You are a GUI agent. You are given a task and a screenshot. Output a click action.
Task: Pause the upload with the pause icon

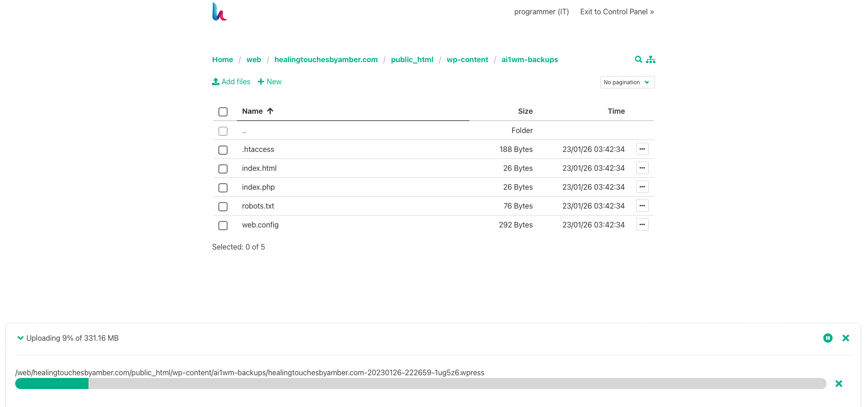828,338
